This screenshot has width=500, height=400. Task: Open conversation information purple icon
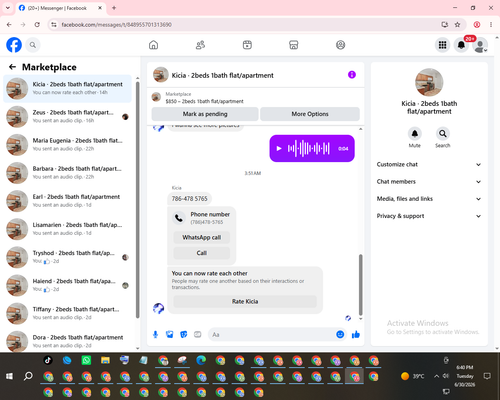click(352, 75)
